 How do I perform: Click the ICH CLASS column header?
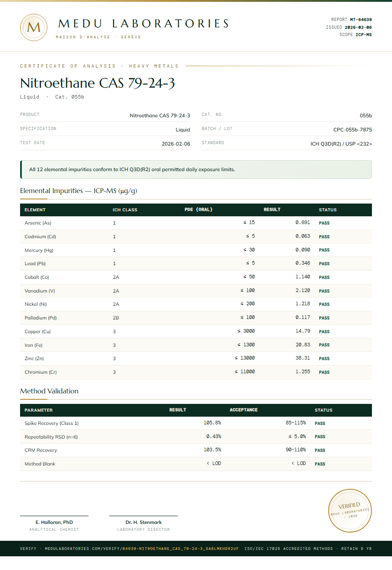125,210
